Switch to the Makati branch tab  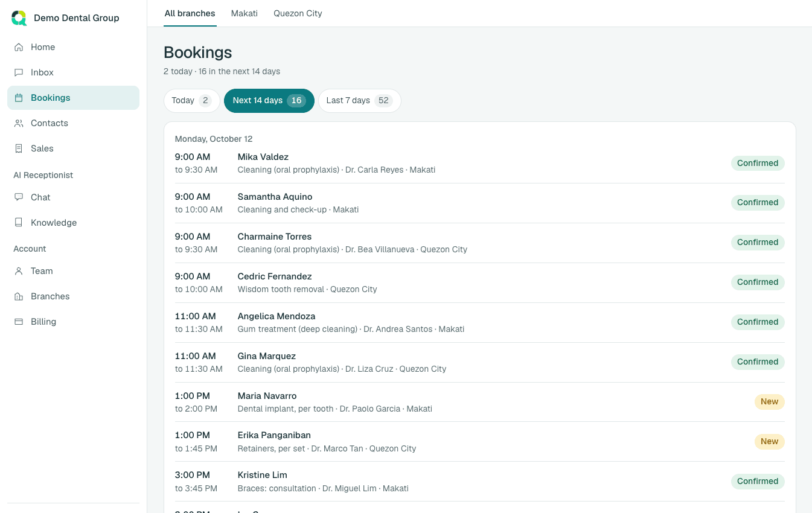coord(244,13)
